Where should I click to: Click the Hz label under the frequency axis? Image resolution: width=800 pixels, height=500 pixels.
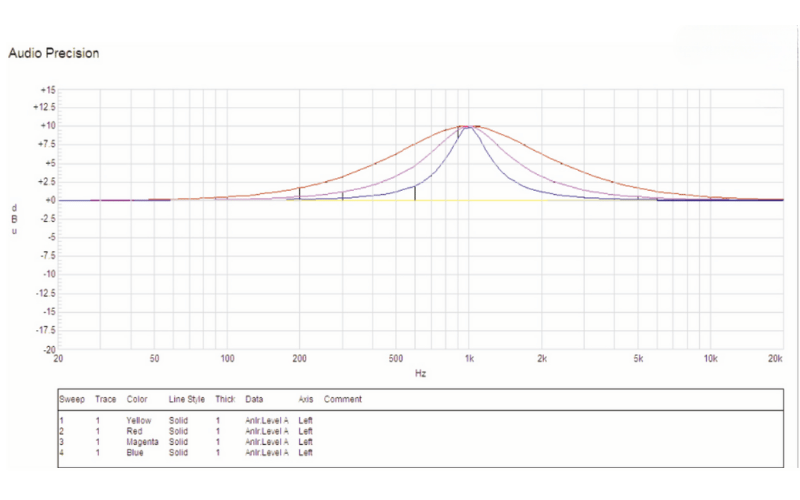420,373
